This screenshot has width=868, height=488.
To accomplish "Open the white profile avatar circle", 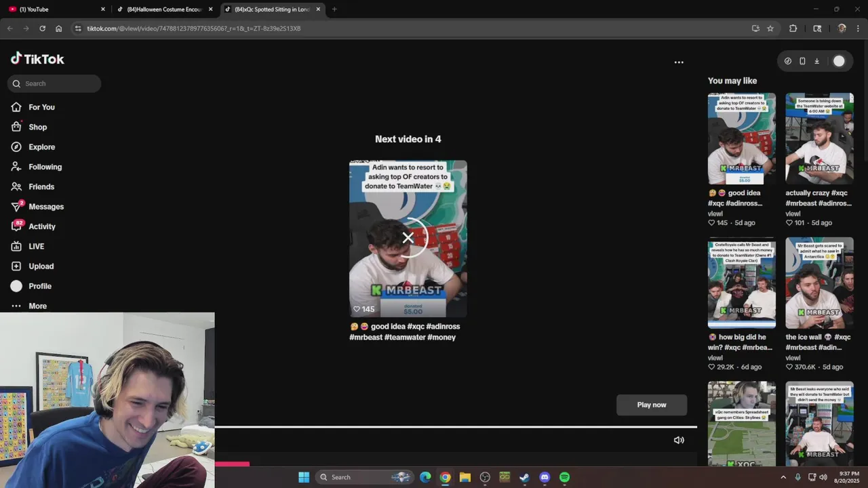I will pos(839,61).
